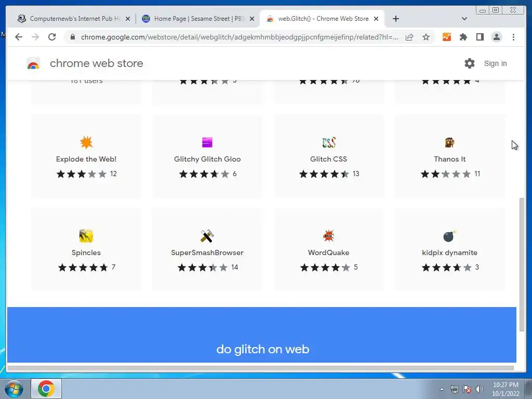Click the Explode the Web! extension icon
Viewport: 532px width, 399px height.
86,142
